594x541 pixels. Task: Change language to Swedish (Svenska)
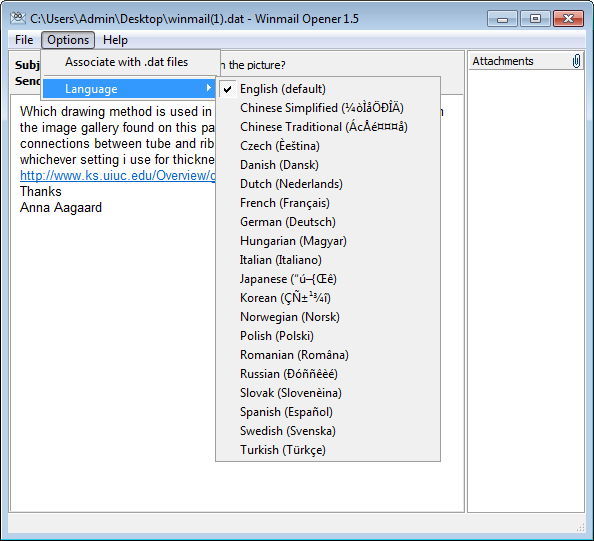click(x=328, y=431)
